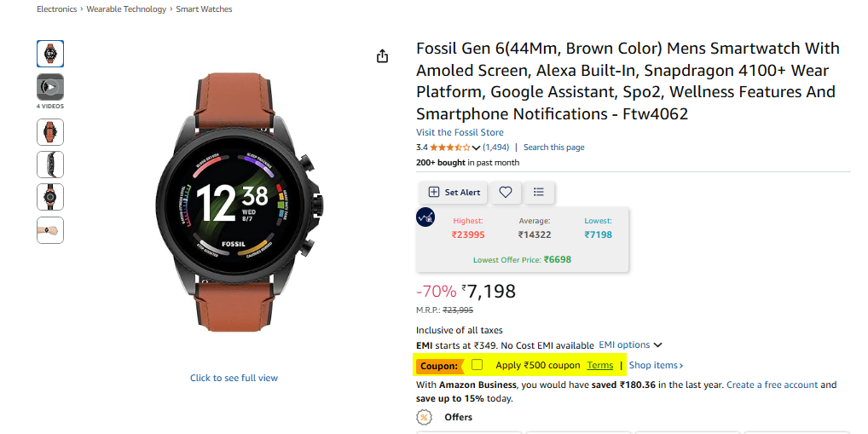Open Shop items arrow link
The height and width of the screenshot is (434, 868).
[x=656, y=365]
